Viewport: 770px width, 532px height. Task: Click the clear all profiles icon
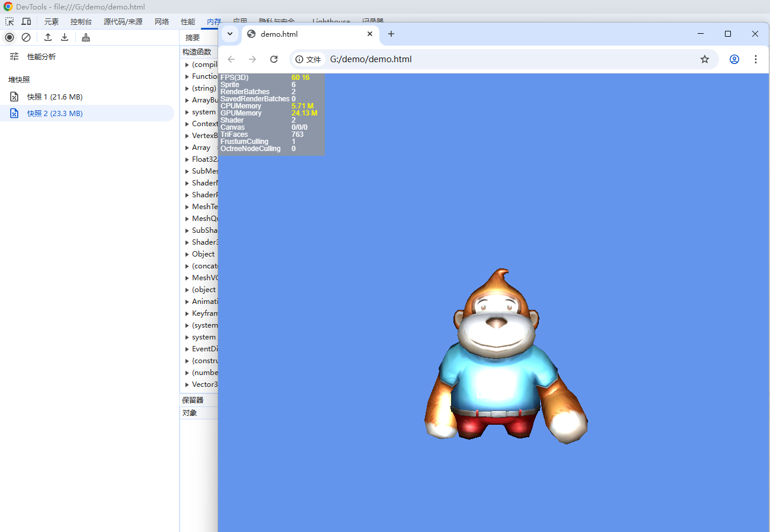click(x=26, y=37)
